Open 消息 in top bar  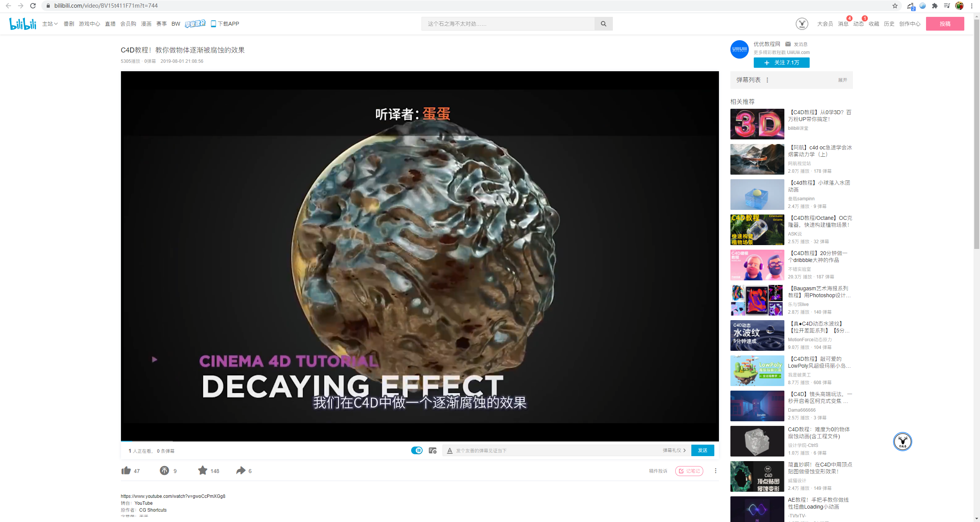coord(843,24)
